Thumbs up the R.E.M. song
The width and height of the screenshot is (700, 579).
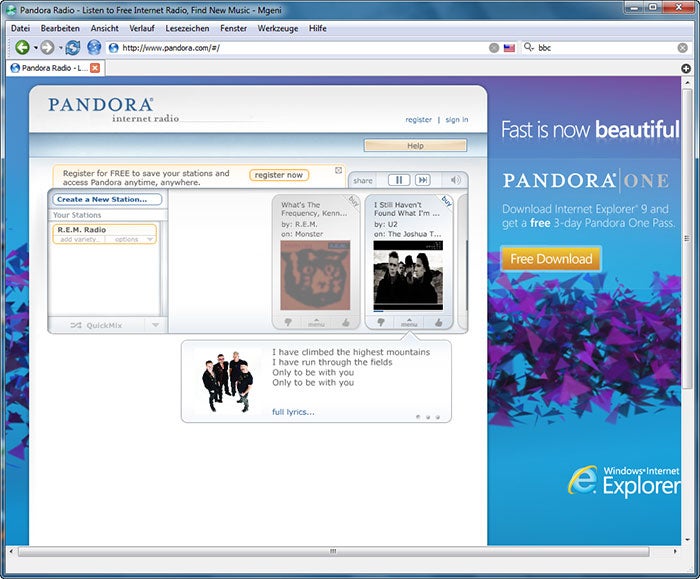[x=346, y=322]
